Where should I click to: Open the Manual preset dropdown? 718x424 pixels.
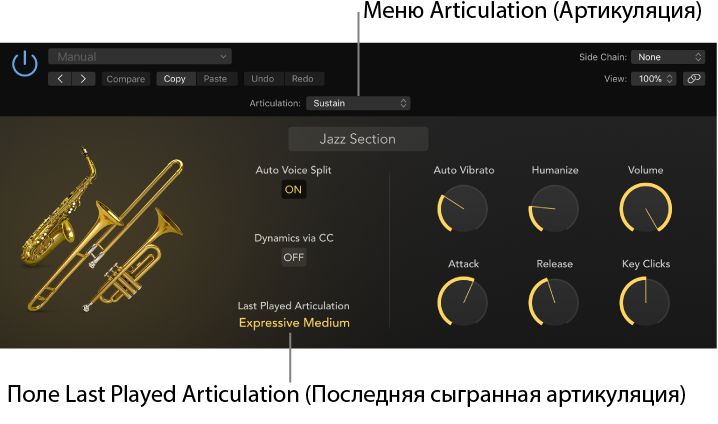point(140,57)
